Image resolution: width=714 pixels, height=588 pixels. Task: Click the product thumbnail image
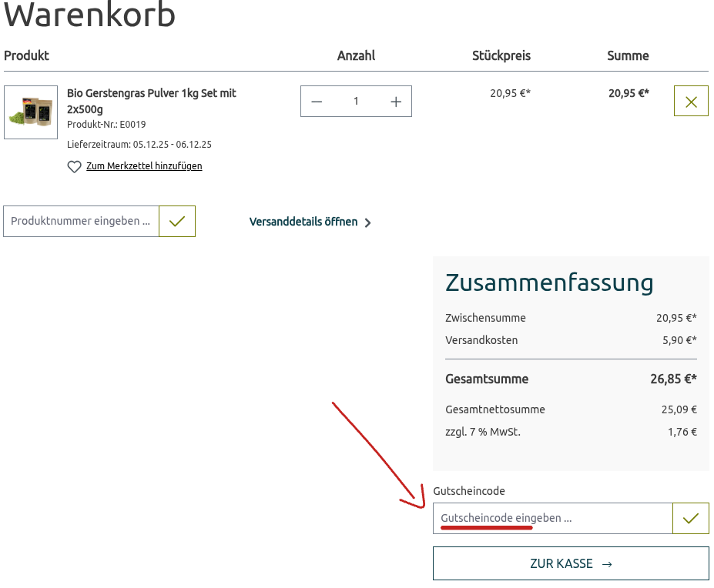pos(31,110)
